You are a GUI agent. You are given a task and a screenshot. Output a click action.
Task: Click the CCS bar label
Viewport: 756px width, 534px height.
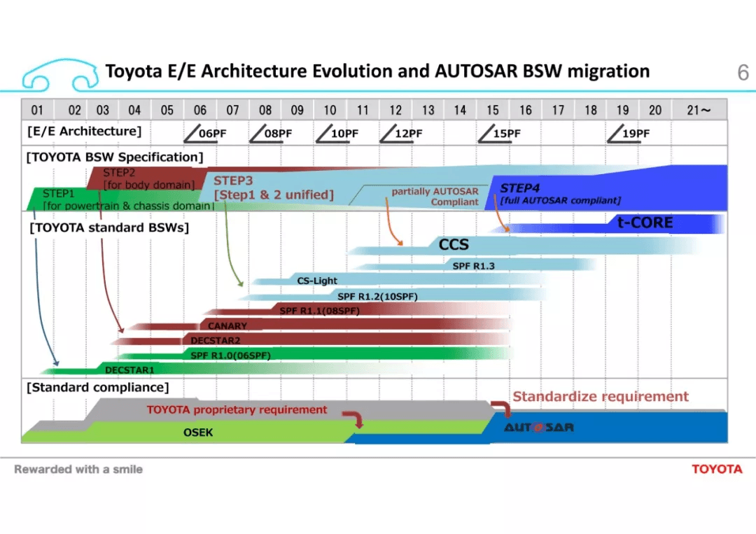(454, 244)
